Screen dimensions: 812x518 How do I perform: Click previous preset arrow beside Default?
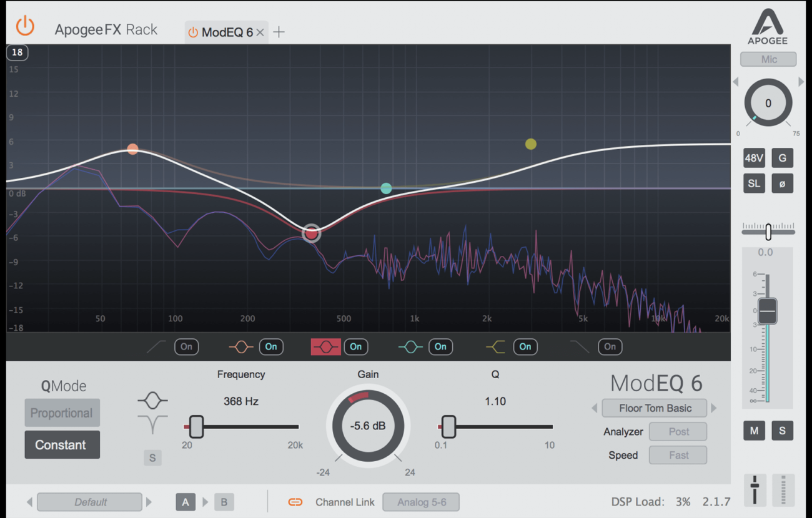29,502
